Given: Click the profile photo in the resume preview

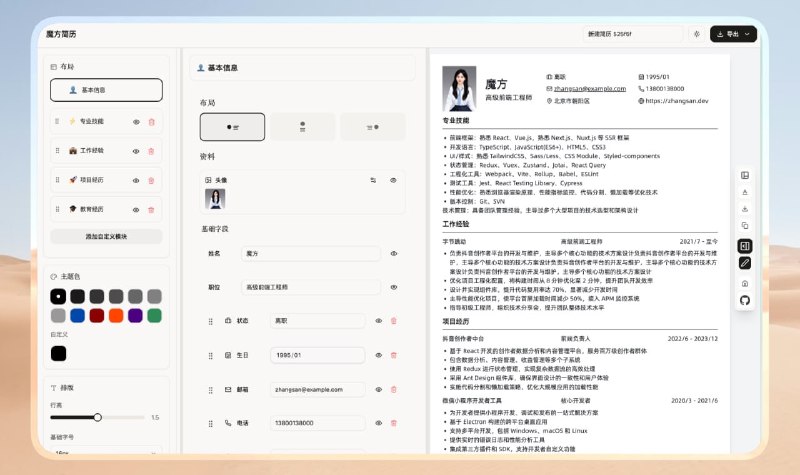Looking at the screenshot, I should point(459,88).
